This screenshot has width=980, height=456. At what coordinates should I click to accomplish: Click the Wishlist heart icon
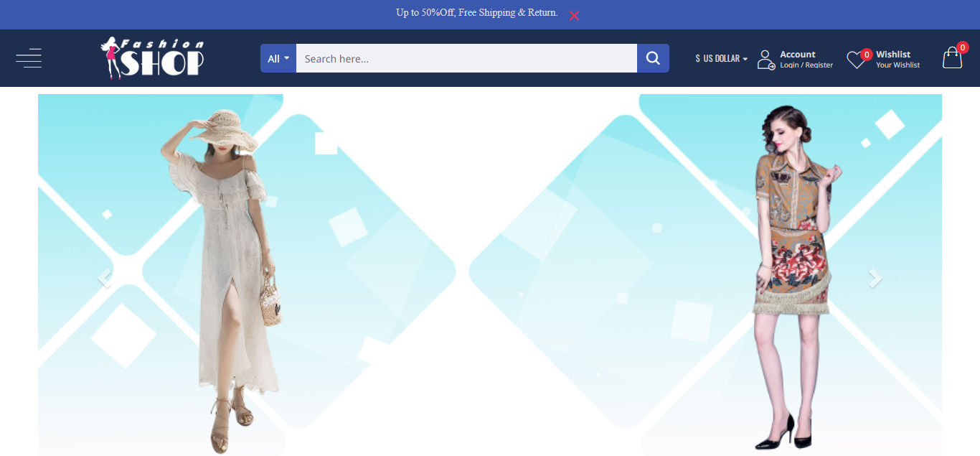click(x=856, y=60)
